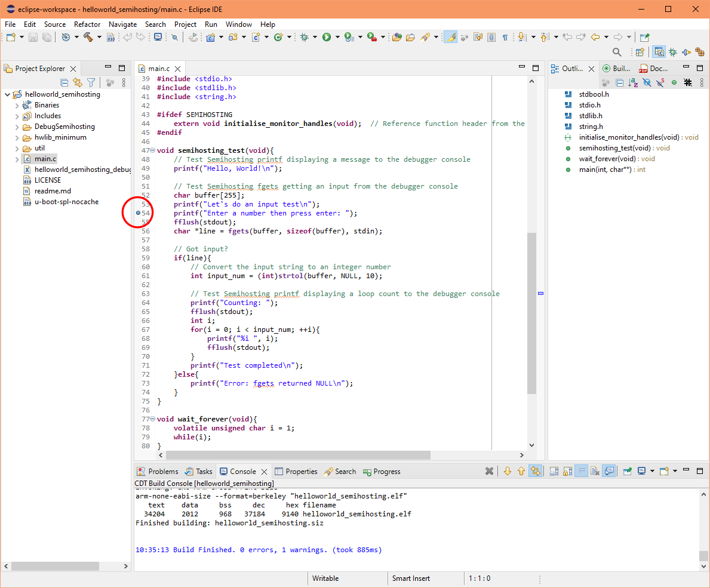
Task: Start debugging with the bug toolbar icon
Action: 305,37
